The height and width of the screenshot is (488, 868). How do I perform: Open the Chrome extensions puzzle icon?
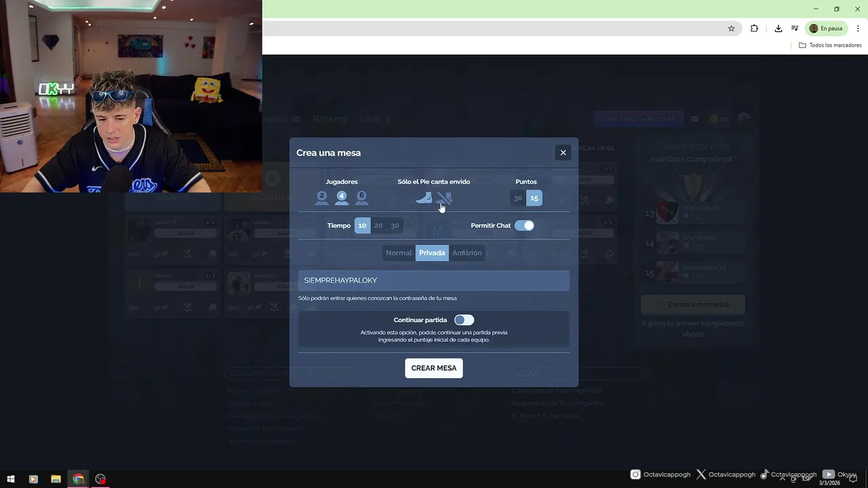(x=754, y=28)
